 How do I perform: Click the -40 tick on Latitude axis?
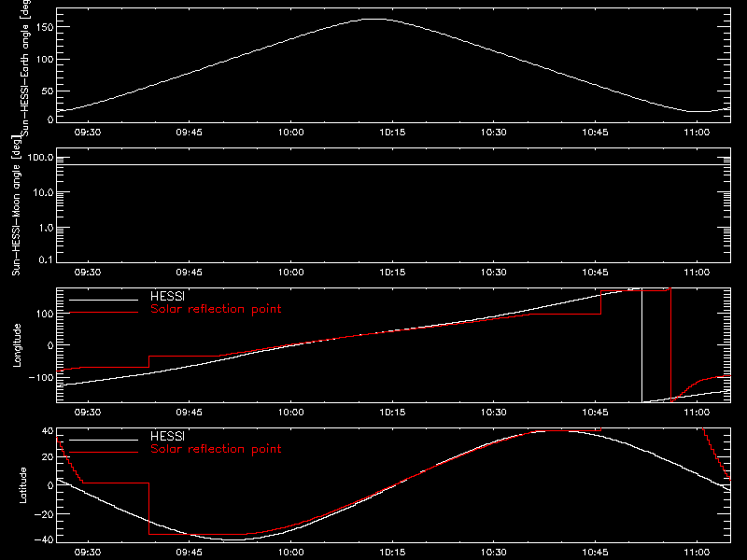(x=44, y=539)
